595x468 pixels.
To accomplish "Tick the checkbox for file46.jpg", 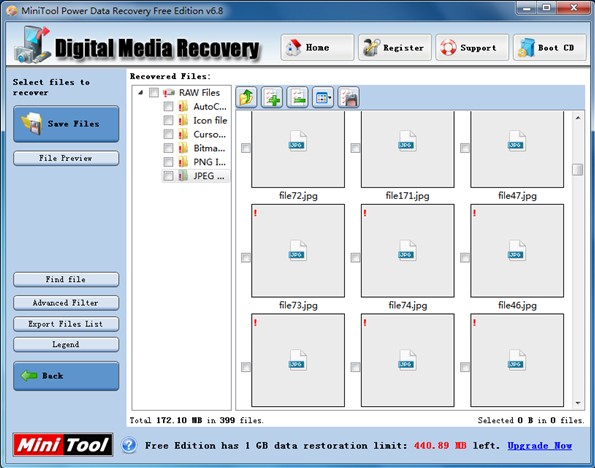I will 464,258.
